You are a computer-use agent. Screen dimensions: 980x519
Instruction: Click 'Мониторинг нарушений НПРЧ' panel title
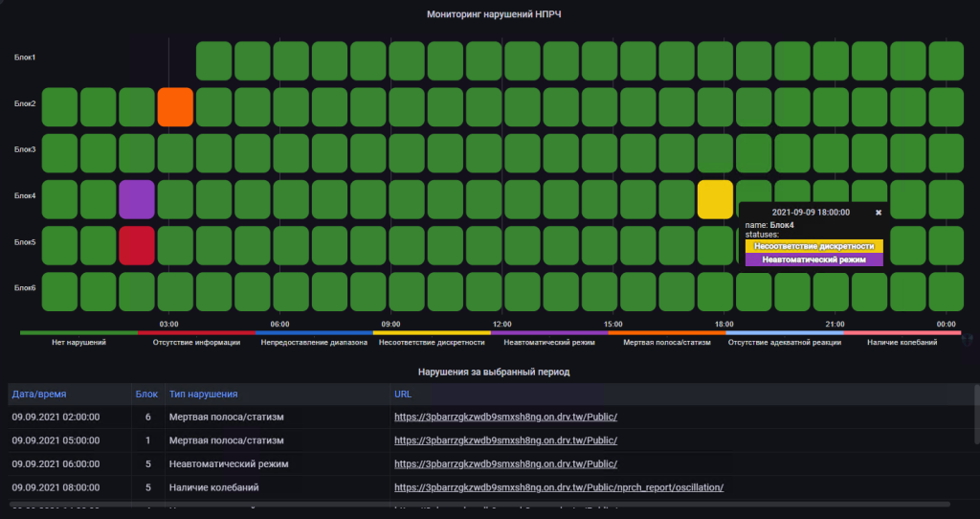tap(493, 14)
